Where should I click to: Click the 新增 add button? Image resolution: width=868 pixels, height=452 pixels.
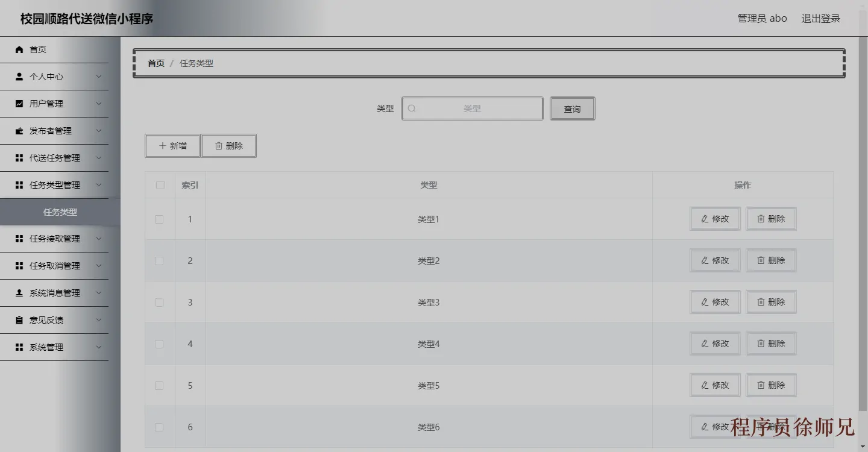[x=172, y=146]
